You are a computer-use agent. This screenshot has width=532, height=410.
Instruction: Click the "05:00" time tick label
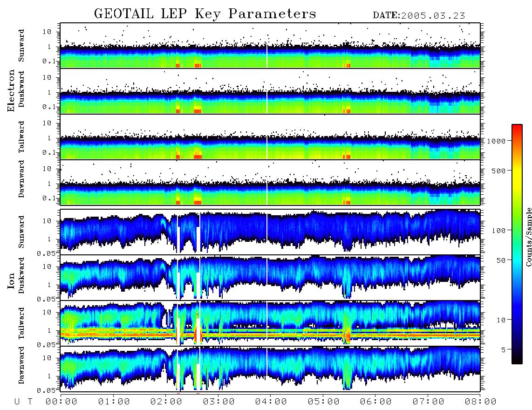pos(324,402)
